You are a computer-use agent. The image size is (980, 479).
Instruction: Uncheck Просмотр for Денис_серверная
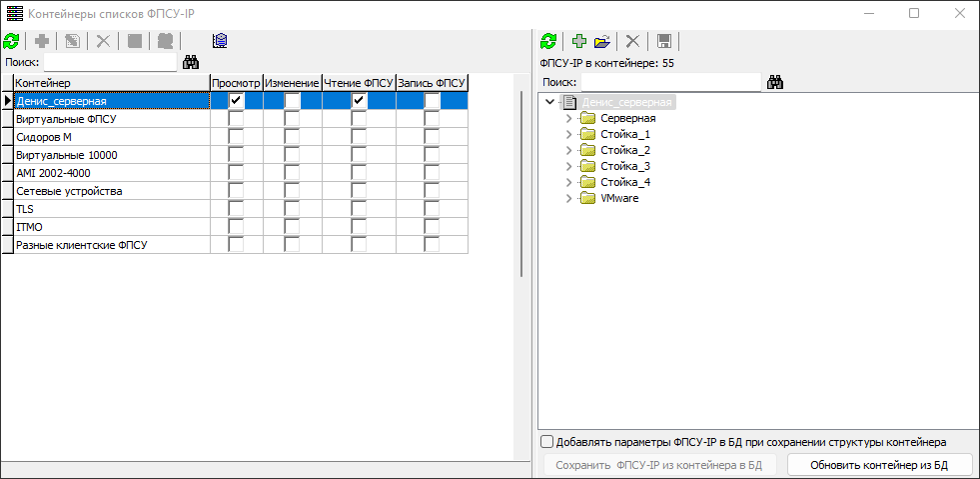(x=237, y=101)
